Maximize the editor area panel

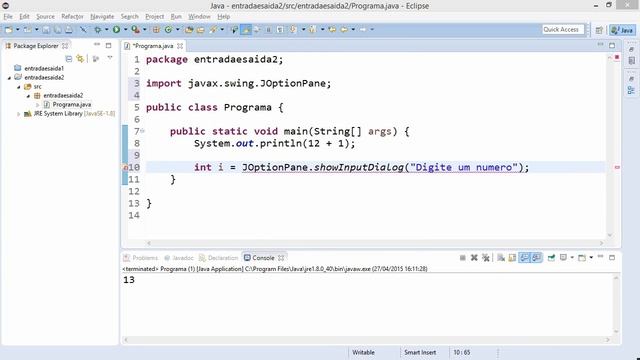pyautogui.click(x=612, y=46)
